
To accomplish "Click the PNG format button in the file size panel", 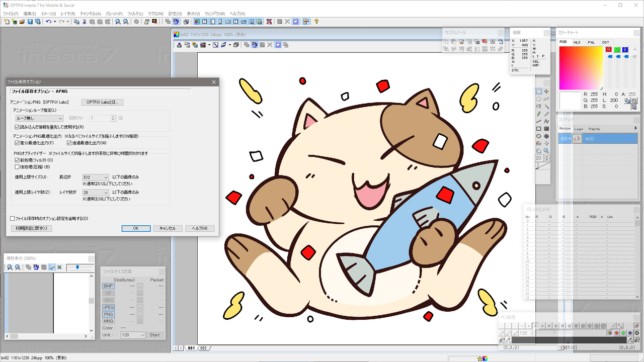I will pos(108,314).
